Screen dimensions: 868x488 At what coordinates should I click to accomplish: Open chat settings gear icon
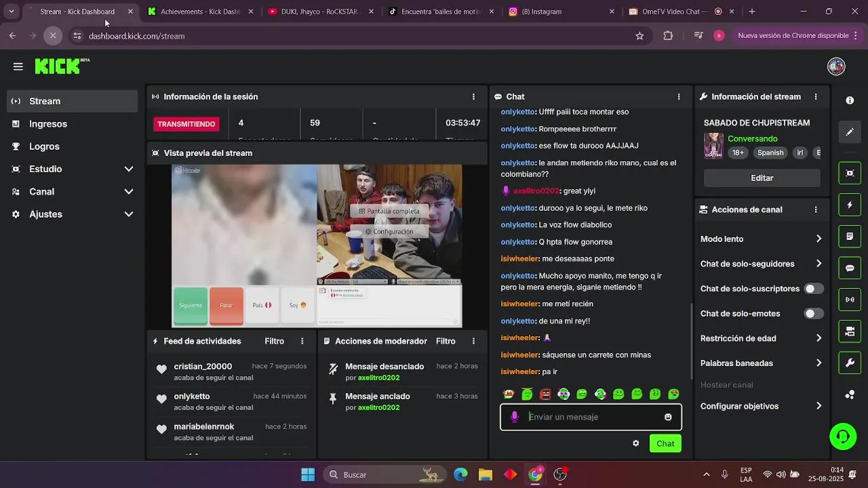click(635, 443)
